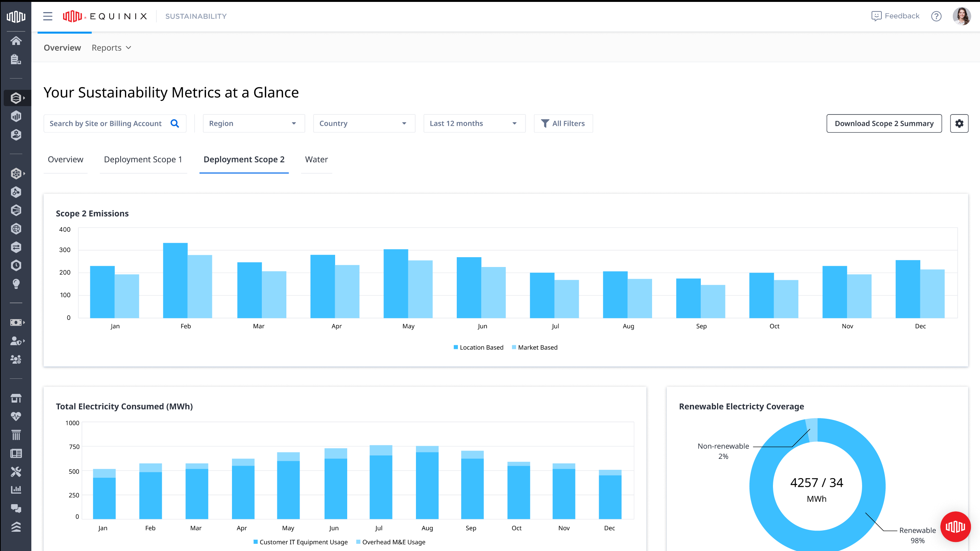Open the clock hexagon sidebar icon
This screenshot has width=980, height=551.
(15, 265)
